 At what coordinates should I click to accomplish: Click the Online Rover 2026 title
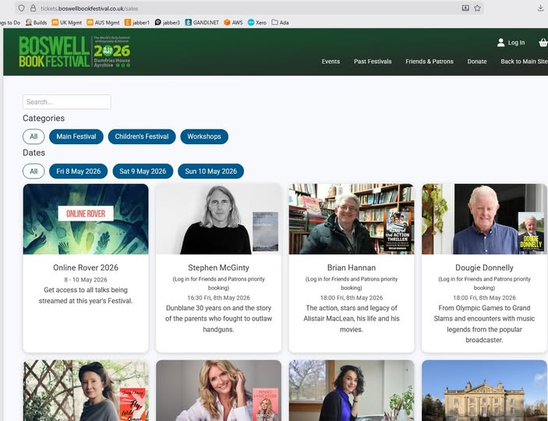86,268
